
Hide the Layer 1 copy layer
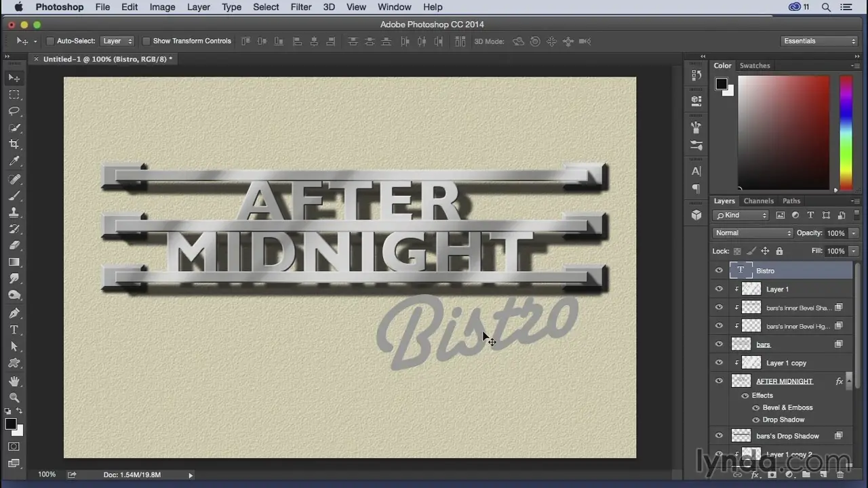[719, 363]
